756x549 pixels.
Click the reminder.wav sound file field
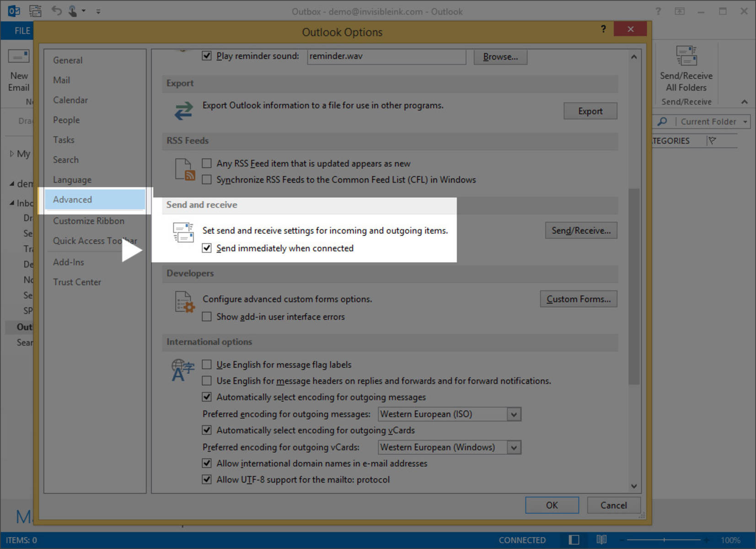click(386, 56)
